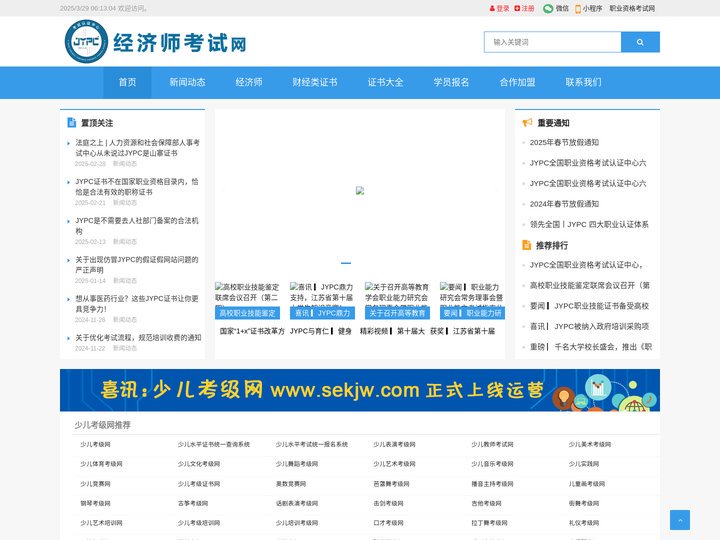
Task: Open ranking item 喜讯丨JYPC被纳入政府培训采购项
Action: [589, 326]
